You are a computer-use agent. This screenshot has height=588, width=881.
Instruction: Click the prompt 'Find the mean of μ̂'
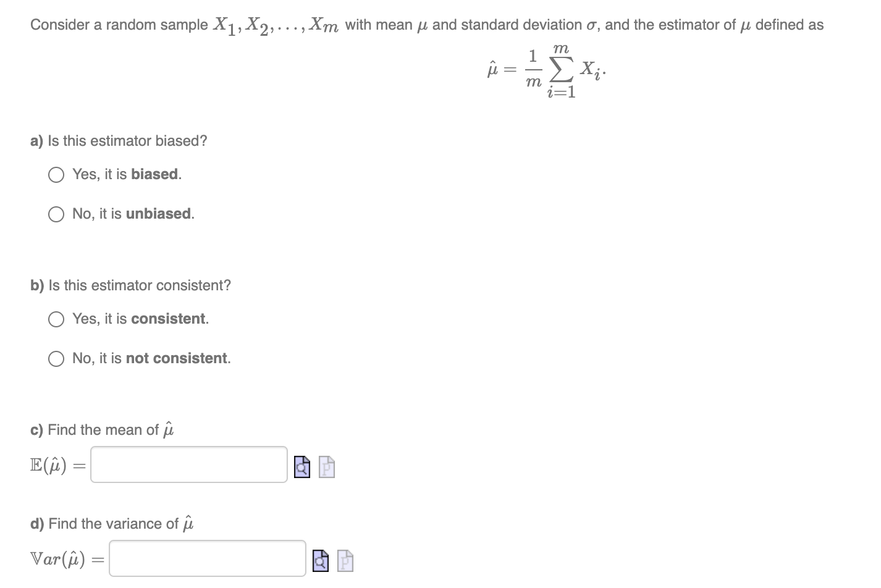click(102, 429)
